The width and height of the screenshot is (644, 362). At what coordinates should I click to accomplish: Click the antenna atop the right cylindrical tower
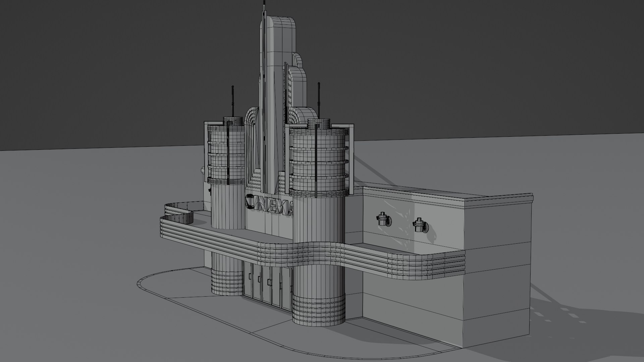[319, 101]
